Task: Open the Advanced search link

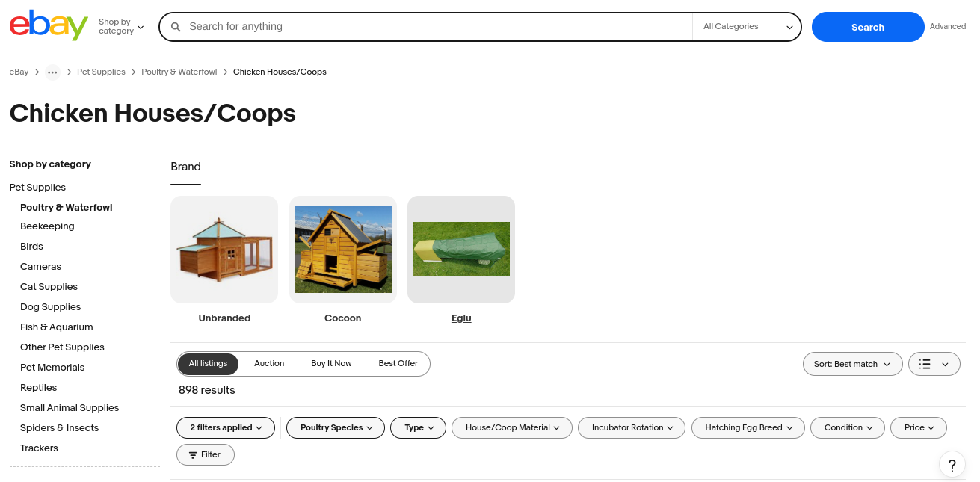Action: (947, 26)
